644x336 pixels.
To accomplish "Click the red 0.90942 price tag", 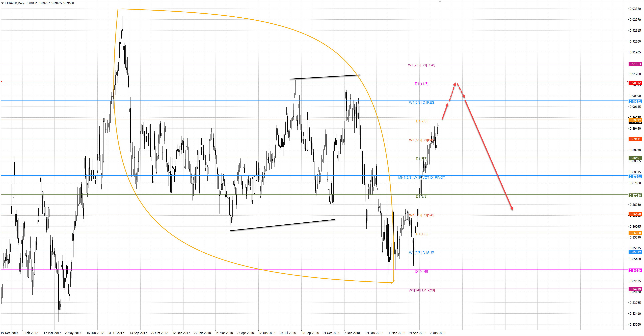I will (635, 83).
